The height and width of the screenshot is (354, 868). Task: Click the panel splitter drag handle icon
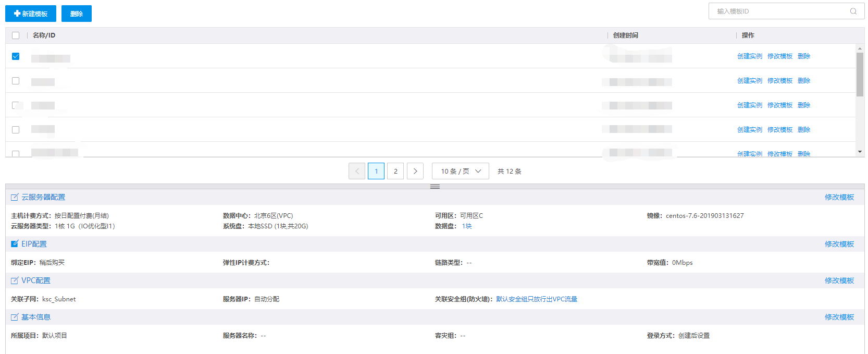coord(435,187)
